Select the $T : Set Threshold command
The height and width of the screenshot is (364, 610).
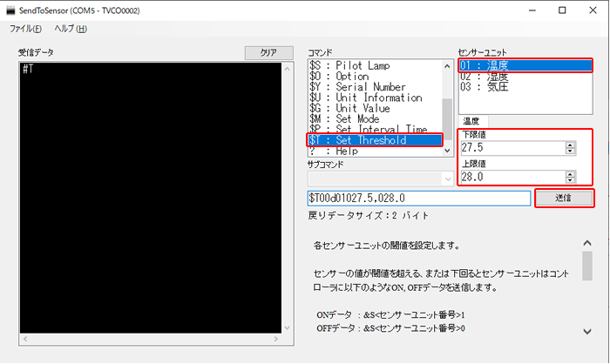(x=376, y=140)
